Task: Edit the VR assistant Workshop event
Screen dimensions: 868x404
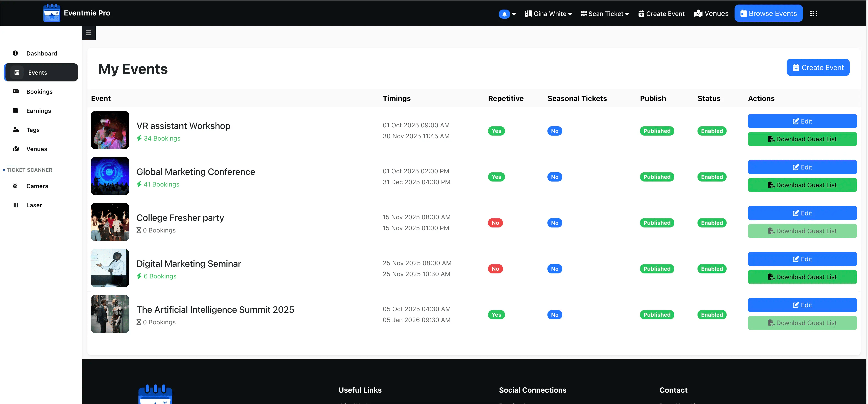Action: point(802,121)
